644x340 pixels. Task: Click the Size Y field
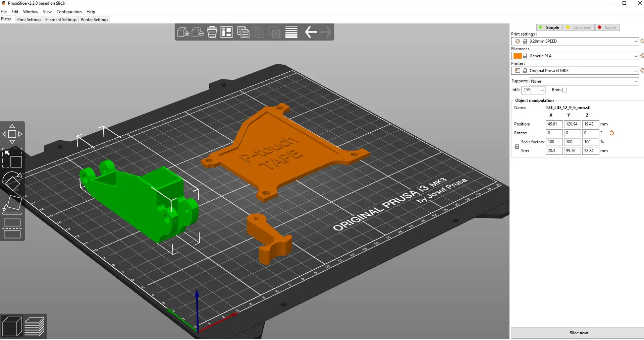[572, 151]
